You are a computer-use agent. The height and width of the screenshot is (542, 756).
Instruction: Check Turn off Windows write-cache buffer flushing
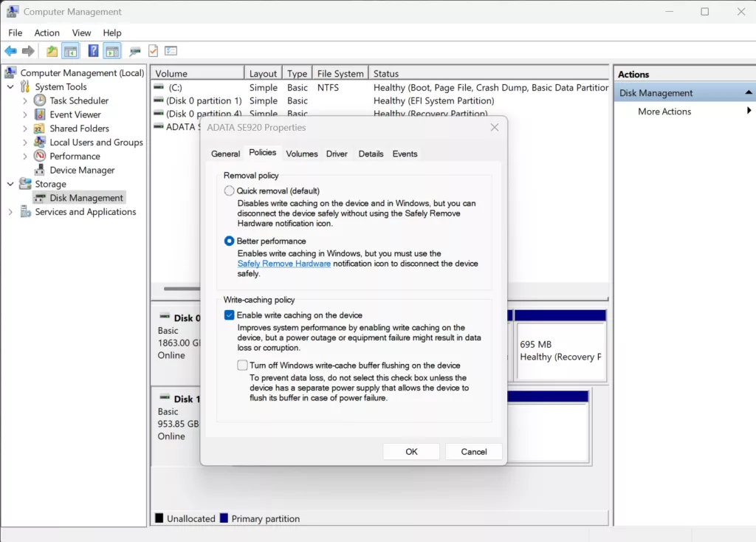pyautogui.click(x=242, y=366)
